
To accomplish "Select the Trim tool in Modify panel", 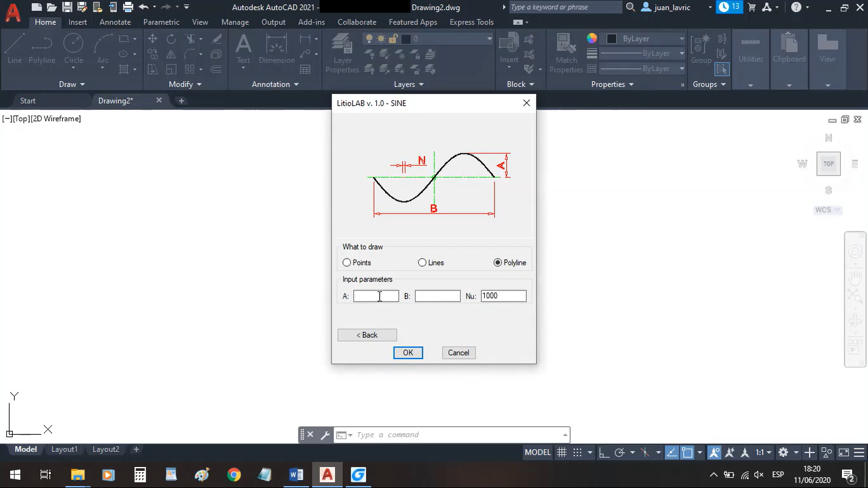I will (x=190, y=39).
